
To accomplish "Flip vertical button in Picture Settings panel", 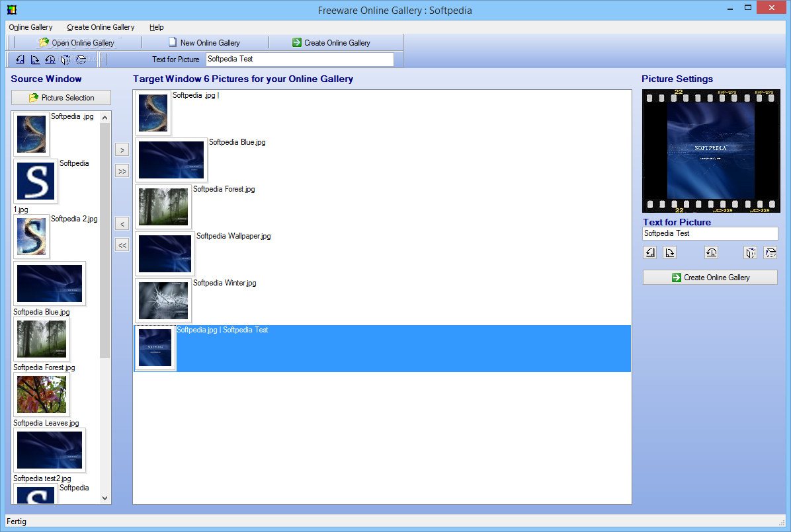I will coord(770,252).
